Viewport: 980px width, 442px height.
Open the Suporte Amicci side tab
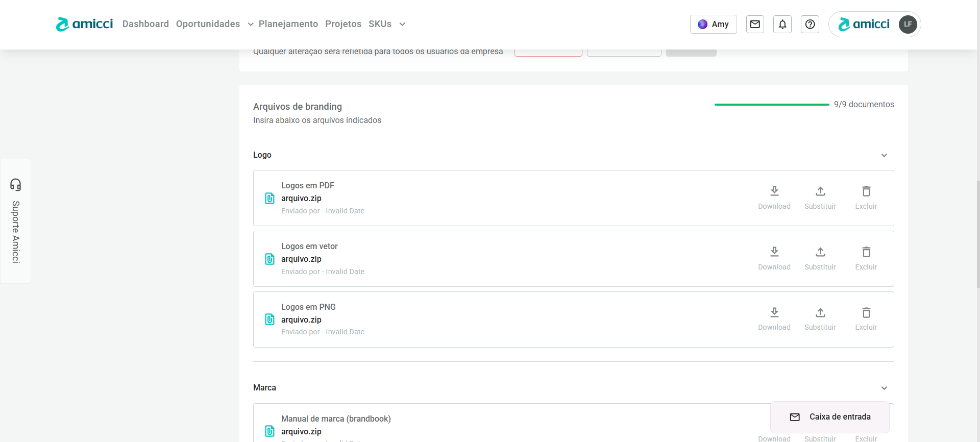[16, 221]
